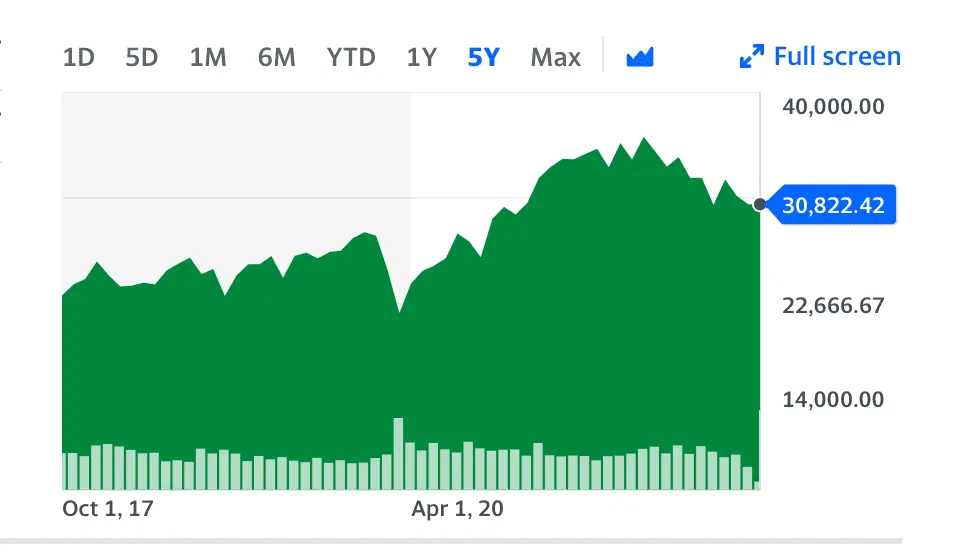Image resolution: width=978 pixels, height=558 pixels.
Task: Click the tallest volume bar
Action: [x=398, y=453]
